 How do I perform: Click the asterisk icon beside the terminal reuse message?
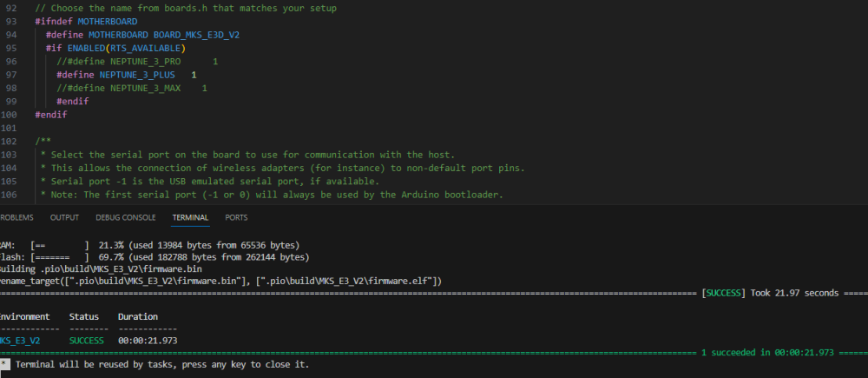[x=5, y=364]
